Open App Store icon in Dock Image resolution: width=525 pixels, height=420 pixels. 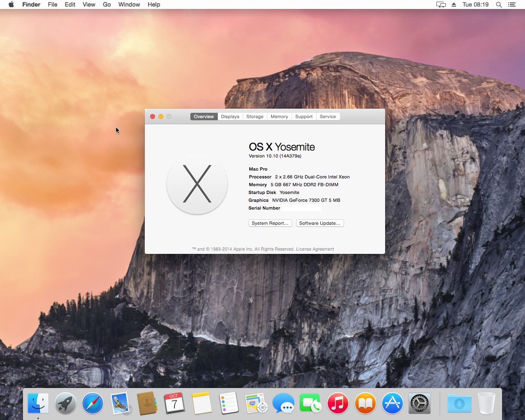pos(392,403)
